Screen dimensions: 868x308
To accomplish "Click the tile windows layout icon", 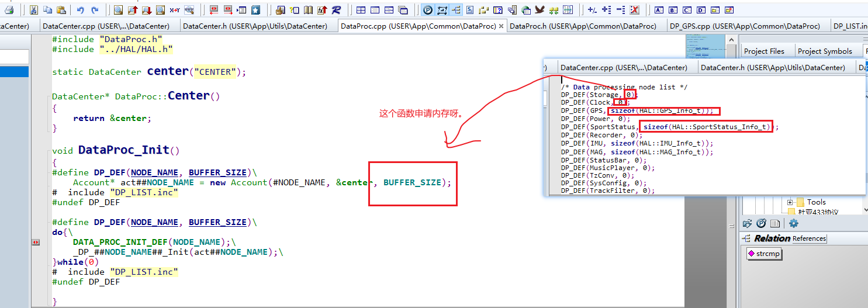I will coord(361,10).
